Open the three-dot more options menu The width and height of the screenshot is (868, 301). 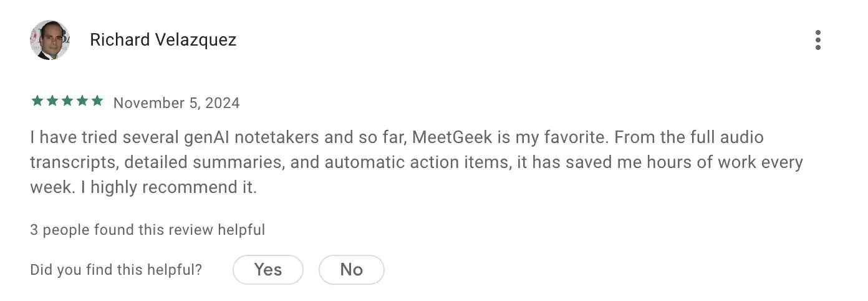(x=817, y=40)
